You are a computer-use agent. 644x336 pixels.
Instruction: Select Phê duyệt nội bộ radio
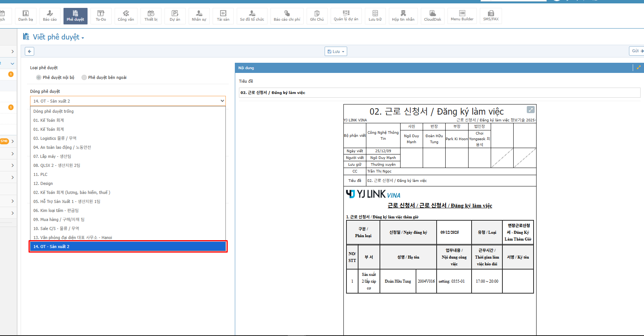39,77
